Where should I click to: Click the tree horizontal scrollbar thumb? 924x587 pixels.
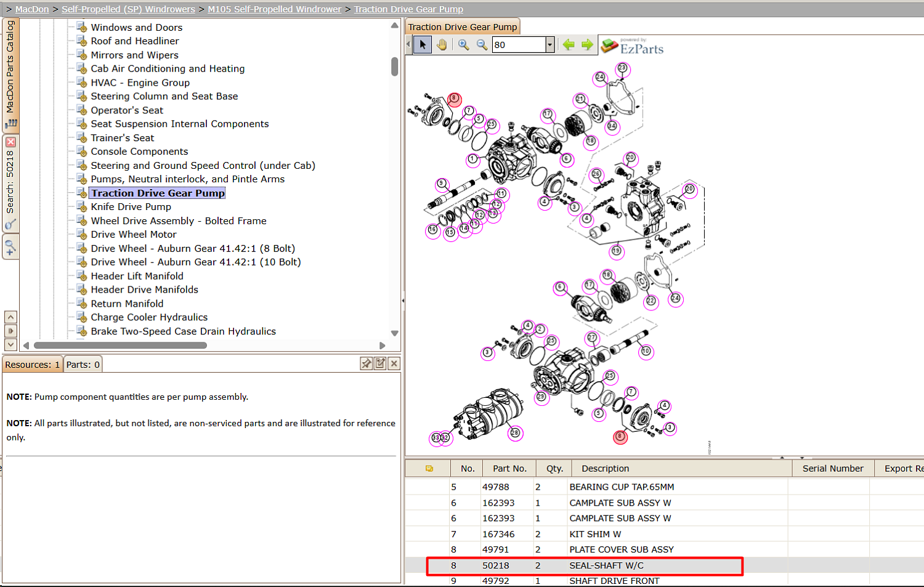point(120,346)
